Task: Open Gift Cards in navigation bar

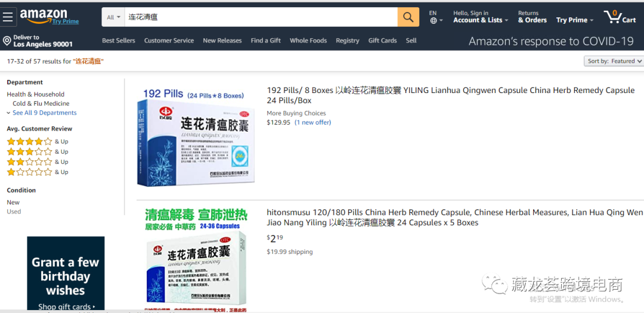Action: click(382, 41)
